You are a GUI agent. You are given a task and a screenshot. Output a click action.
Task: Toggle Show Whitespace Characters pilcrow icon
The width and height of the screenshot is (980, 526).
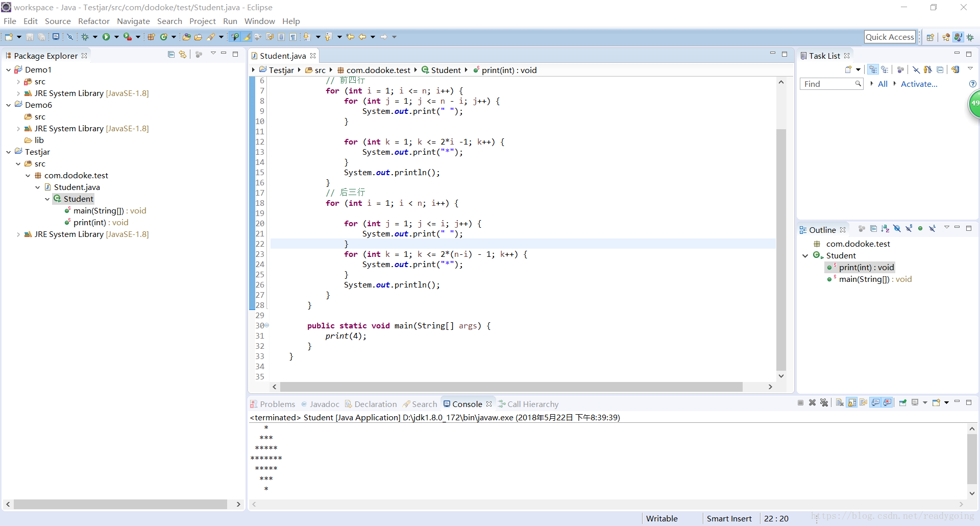point(292,37)
